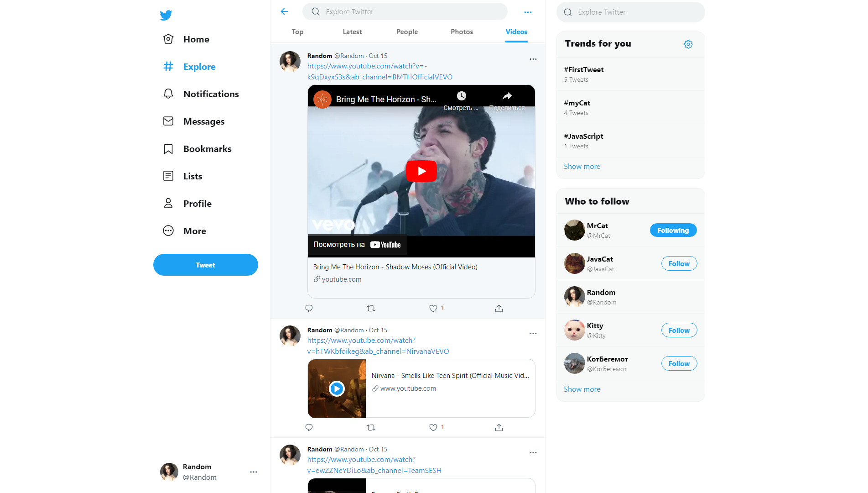Open Bookmarks in the sidebar
Screen dimensions: 868x493
(197, 149)
